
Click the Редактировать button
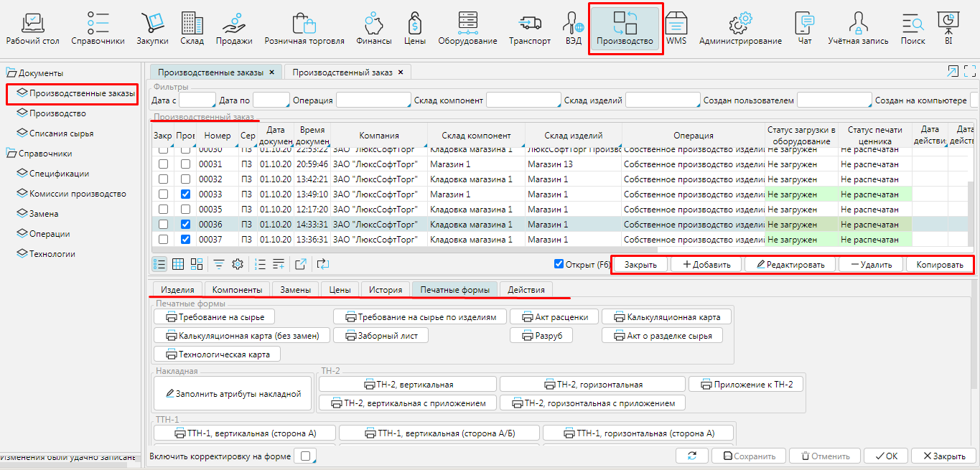(790, 265)
